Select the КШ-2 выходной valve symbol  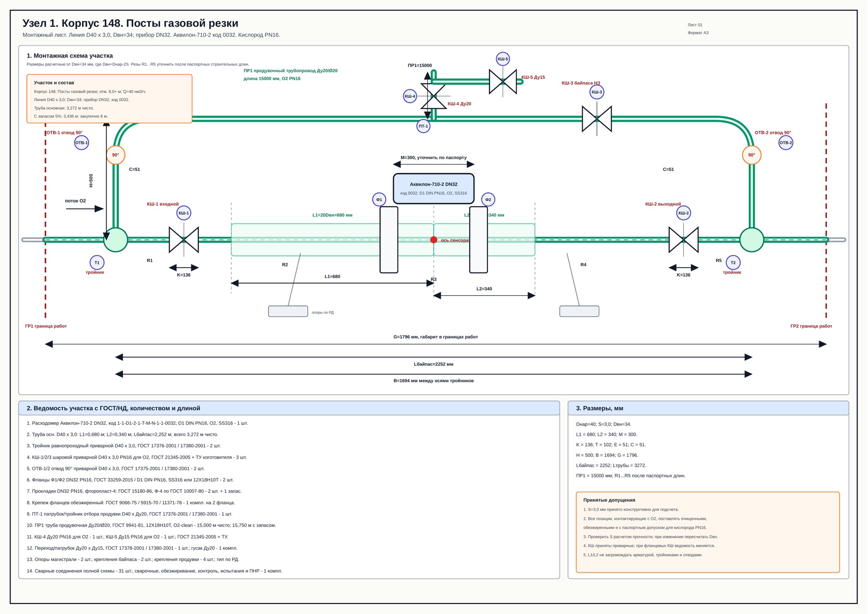coord(683,240)
